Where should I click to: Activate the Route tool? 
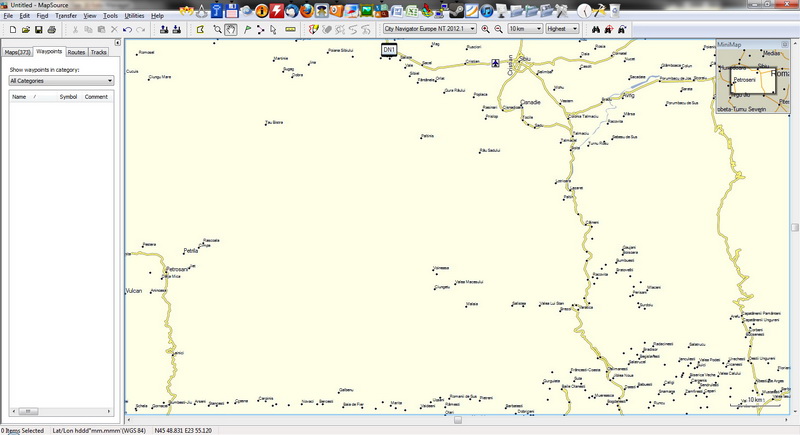coord(261,30)
